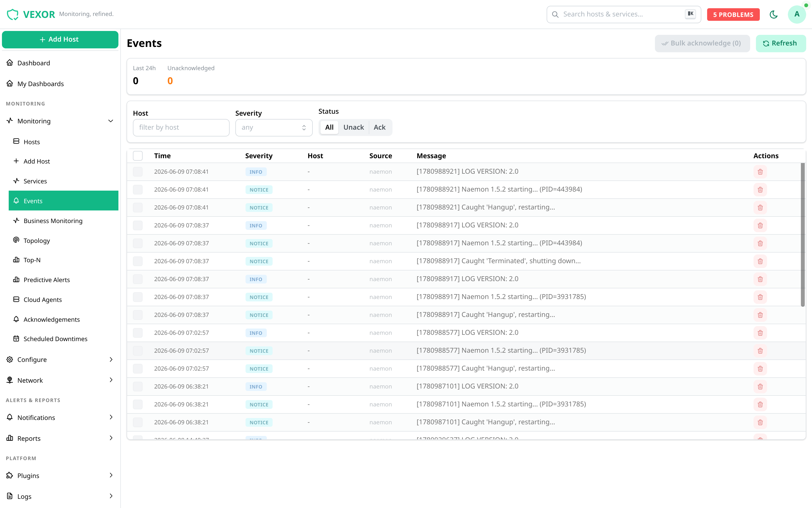
Task: Click the Dashboard home icon
Action: [10, 63]
